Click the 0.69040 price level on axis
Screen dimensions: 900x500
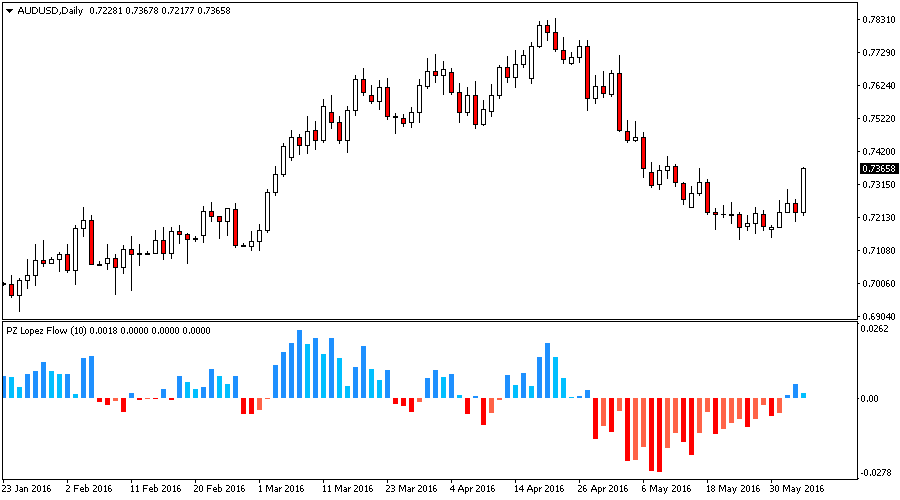click(x=877, y=316)
